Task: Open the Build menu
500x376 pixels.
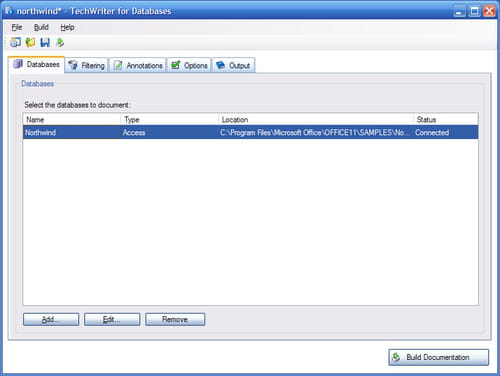Action: point(41,27)
